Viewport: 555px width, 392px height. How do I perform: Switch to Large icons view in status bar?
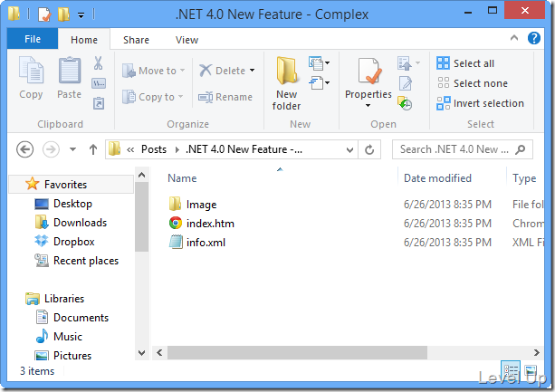pos(531,371)
